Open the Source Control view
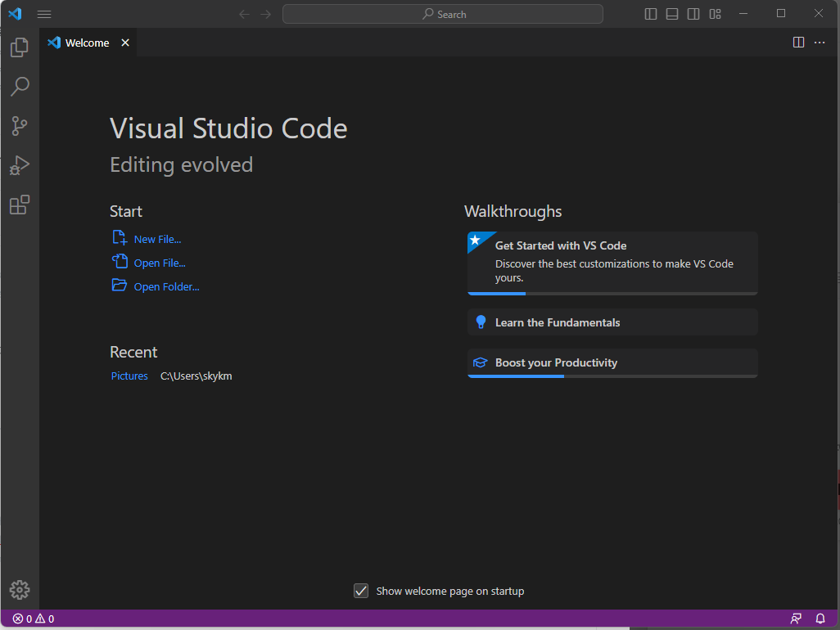The image size is (840, 630). [20, 126]
